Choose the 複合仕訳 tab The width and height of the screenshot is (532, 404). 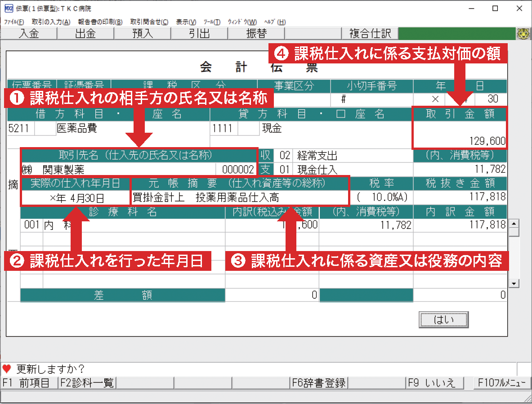pyautogui.click(x=370, y=34)
